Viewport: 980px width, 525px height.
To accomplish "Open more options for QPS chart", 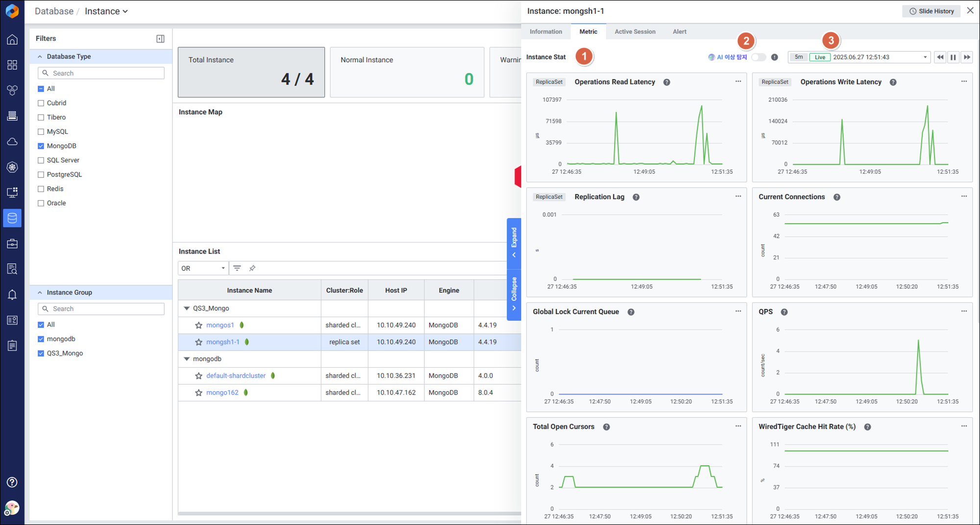I will [963, 311].
